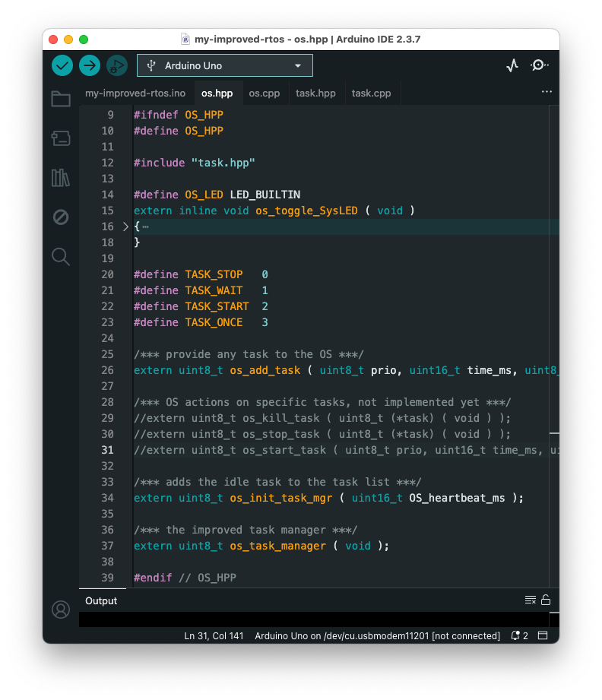Click #ifndef OS_HPP on line 9
Screen dimensions: 602x700
pos(179,116)
